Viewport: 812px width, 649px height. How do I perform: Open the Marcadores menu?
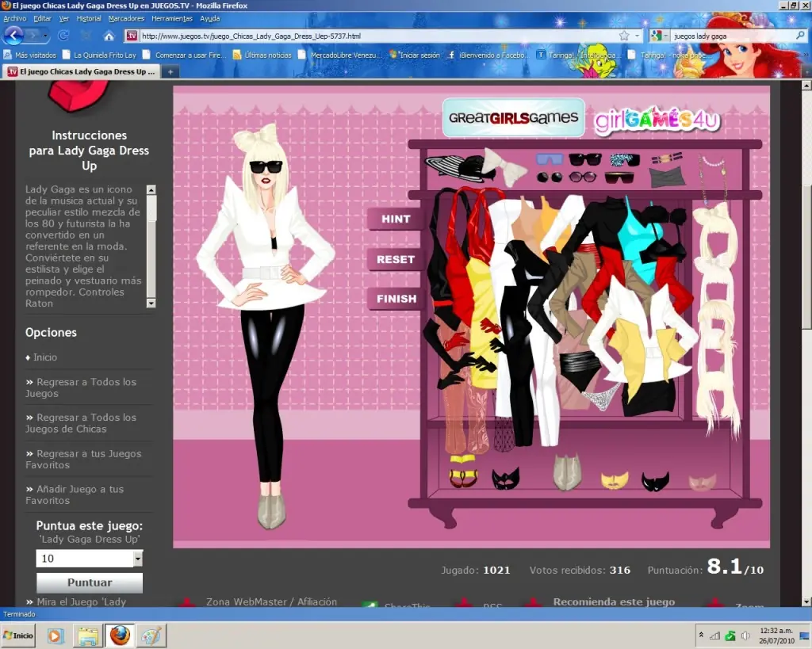tap(126, 19)
